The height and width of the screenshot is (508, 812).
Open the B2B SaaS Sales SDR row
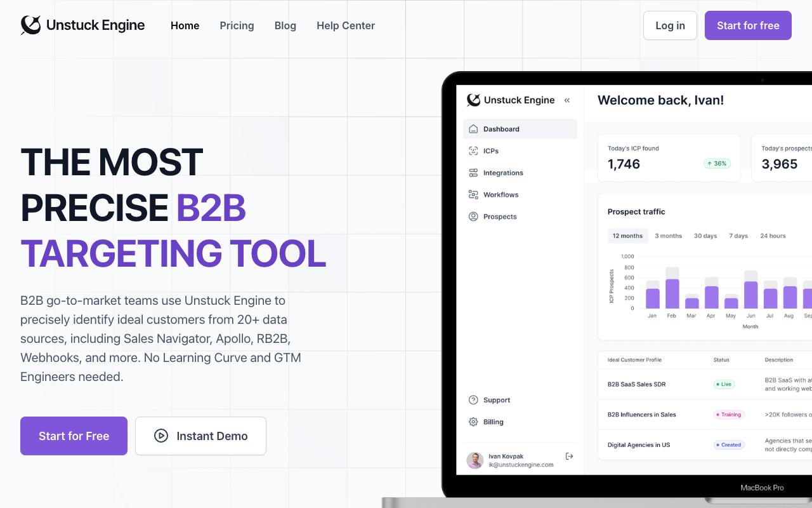click(x=705, y=384)
